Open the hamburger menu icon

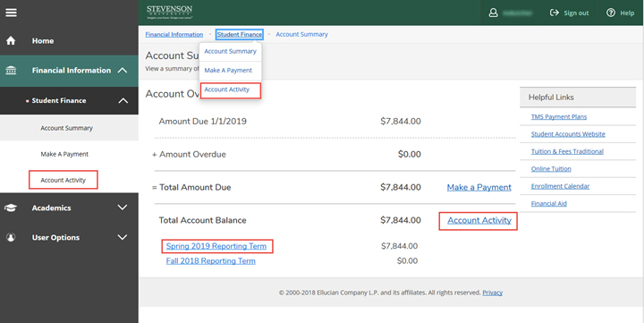click(11, 13)
